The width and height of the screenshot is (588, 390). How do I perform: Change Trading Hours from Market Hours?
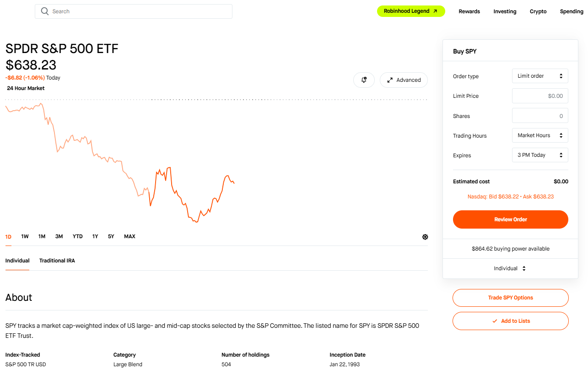tap(540, 135)
